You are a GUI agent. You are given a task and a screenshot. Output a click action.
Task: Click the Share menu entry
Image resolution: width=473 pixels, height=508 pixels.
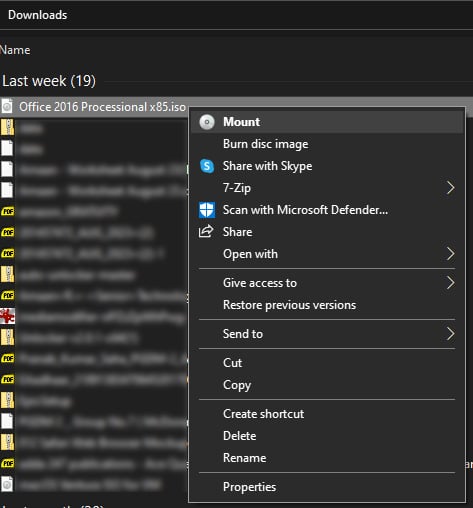pyautogui.click(x=327, y=232)
